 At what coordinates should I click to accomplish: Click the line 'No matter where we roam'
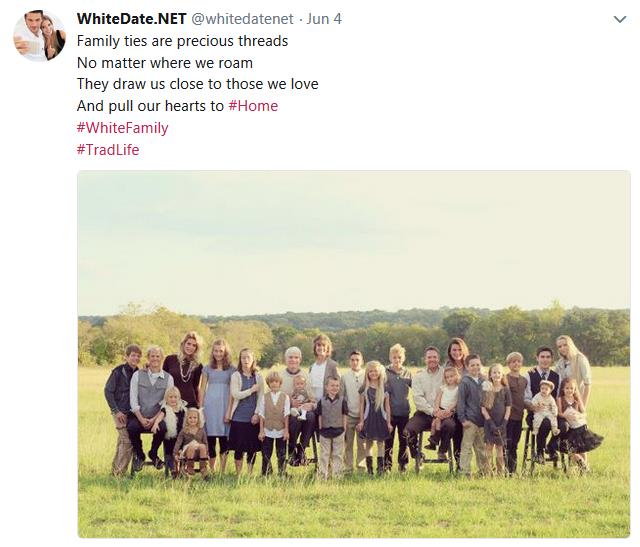click(165, 63)
